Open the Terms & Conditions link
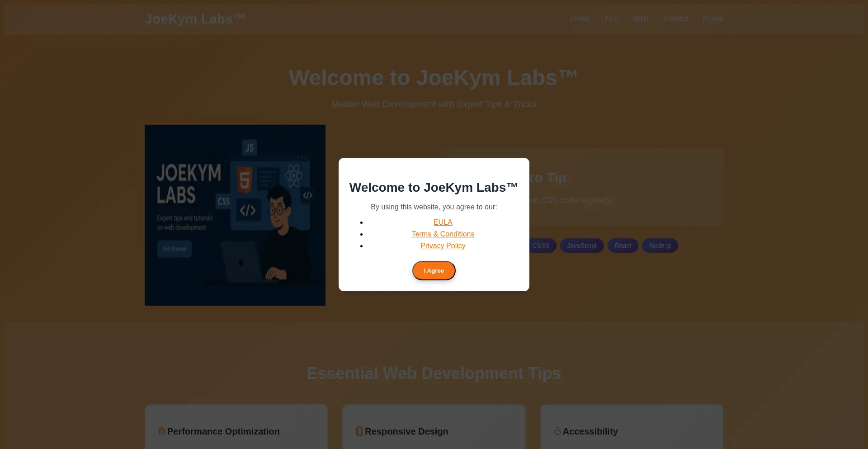The height and width of the screenshot is (449, 868). [x=443, y=234]
